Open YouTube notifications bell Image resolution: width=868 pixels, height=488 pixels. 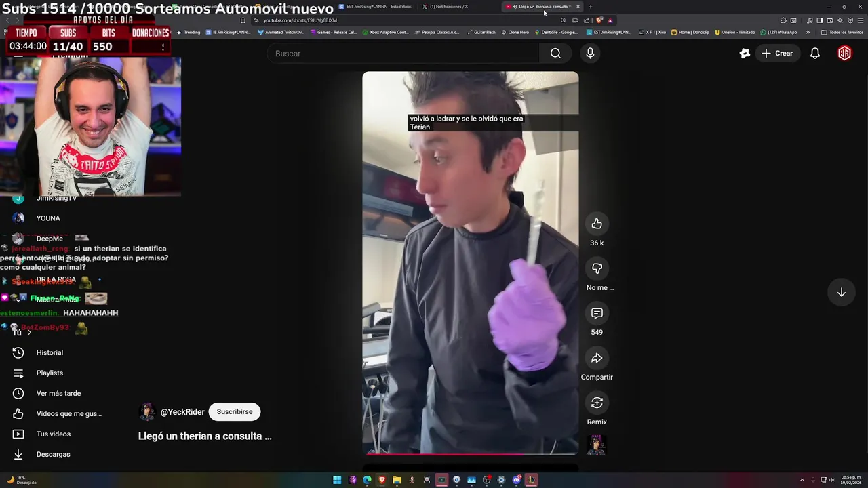(x=815, y=54)
